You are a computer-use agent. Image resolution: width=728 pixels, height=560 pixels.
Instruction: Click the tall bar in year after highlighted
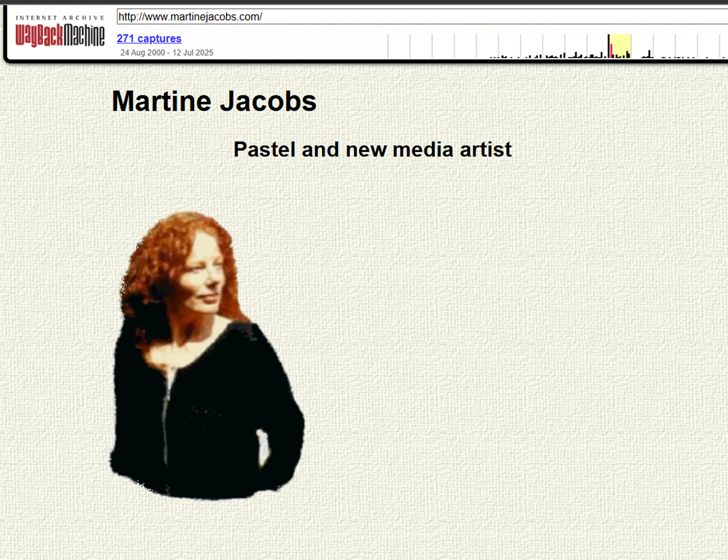coord(649,54)
